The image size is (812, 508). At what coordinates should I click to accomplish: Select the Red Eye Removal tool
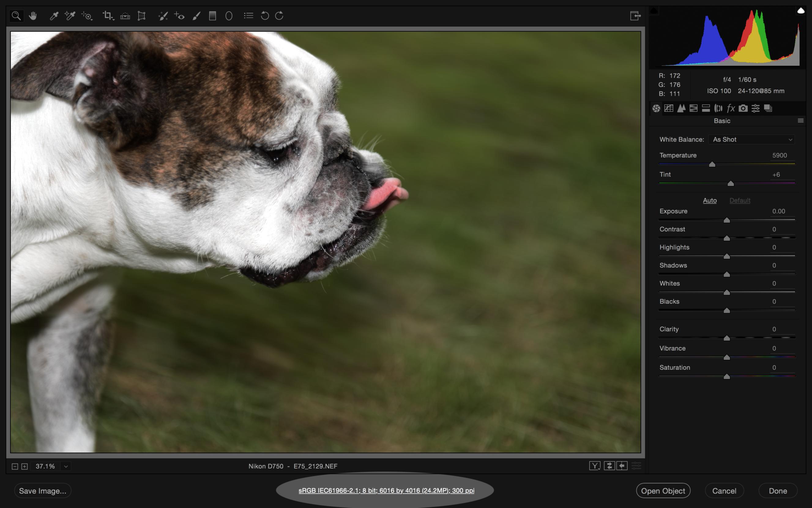(179, 16)
